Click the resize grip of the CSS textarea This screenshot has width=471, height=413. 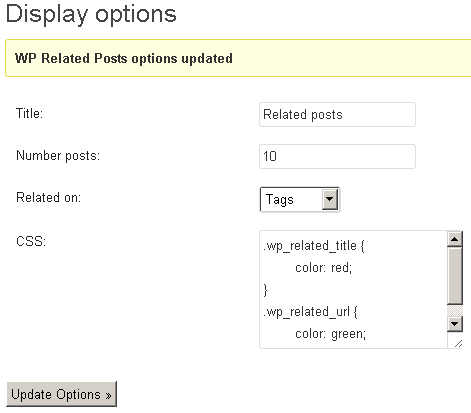(x=458, y=344)
